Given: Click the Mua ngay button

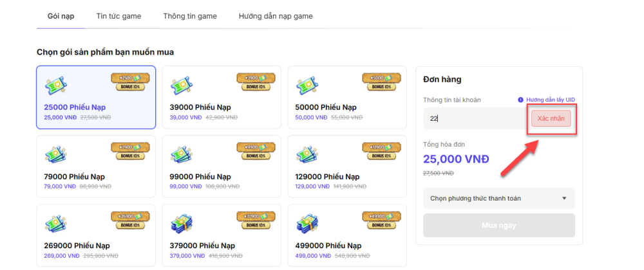Looking at the screenshot, I should point(499,225).
